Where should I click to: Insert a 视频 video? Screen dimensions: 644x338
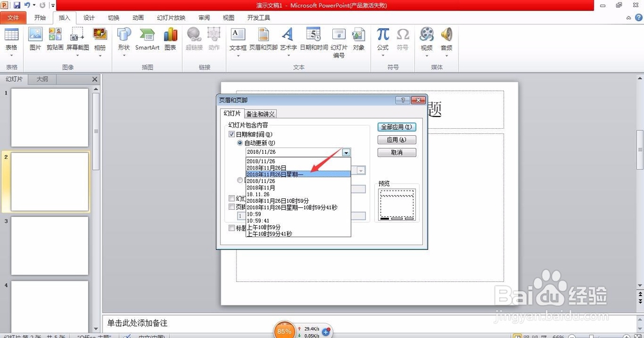[x=426, y=42]
